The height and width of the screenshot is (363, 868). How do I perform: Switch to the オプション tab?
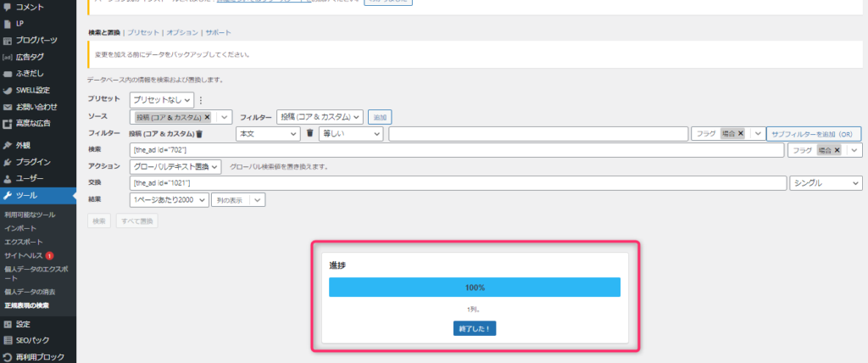click(183, 32)
